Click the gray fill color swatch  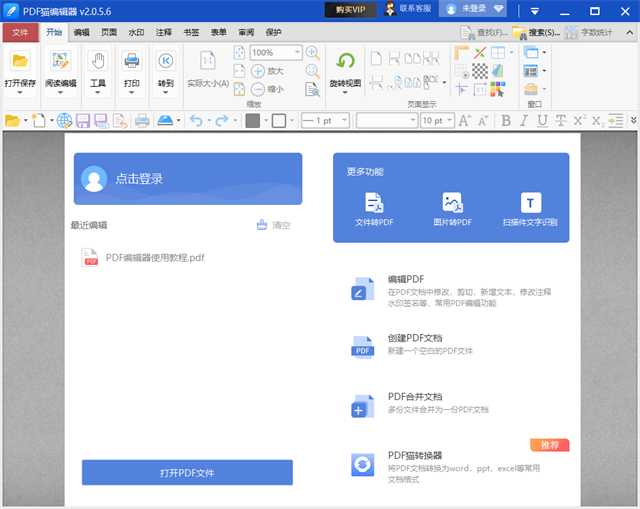tap(253, 121)
